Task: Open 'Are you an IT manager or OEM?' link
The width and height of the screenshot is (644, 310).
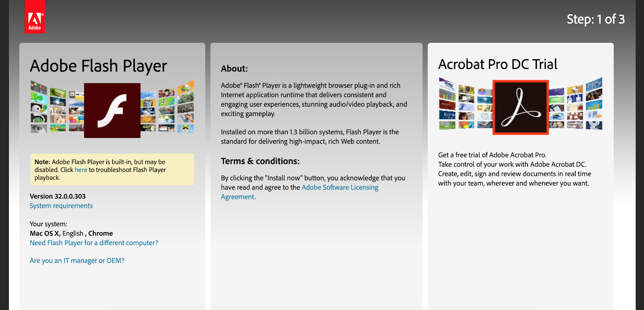Action: point(77,260)
